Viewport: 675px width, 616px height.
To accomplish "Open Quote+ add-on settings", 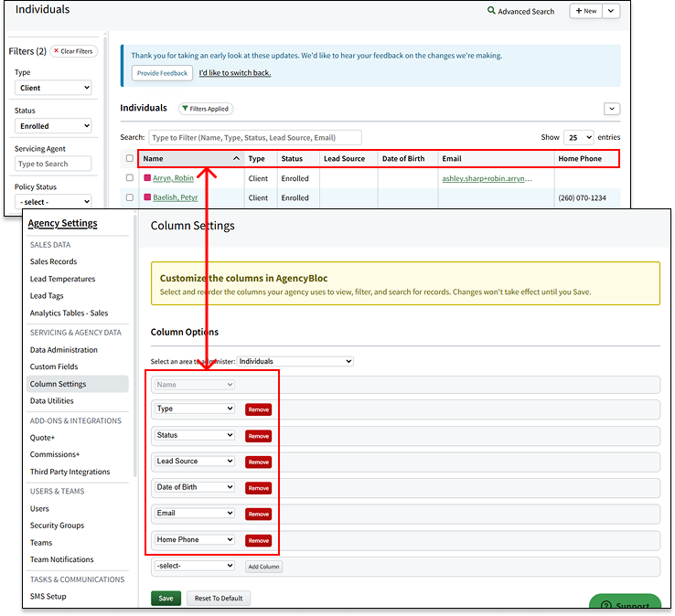I will (42, 438).
